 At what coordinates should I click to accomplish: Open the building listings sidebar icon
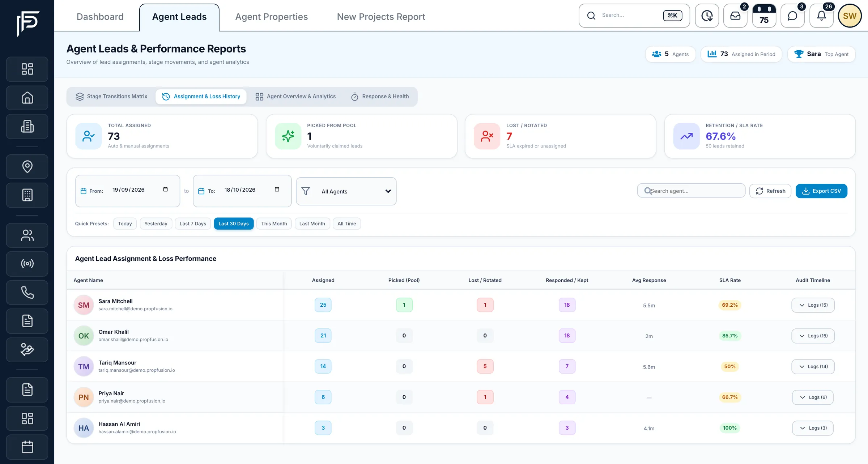click(27, 127)
